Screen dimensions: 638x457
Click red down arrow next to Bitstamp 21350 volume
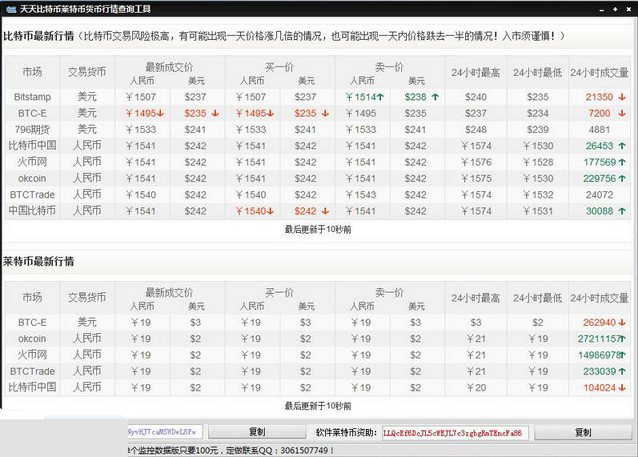point(622,97)
